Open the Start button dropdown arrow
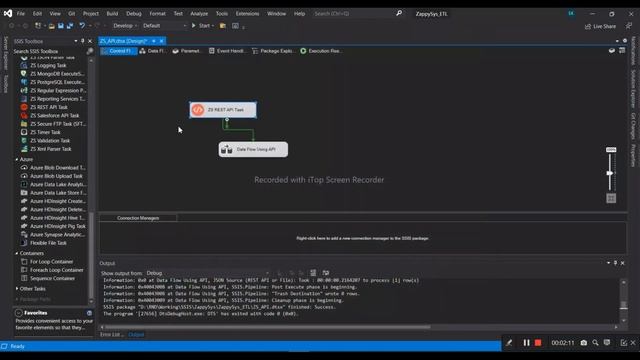Viewport: 640px width, 360px height. point(213,26)
